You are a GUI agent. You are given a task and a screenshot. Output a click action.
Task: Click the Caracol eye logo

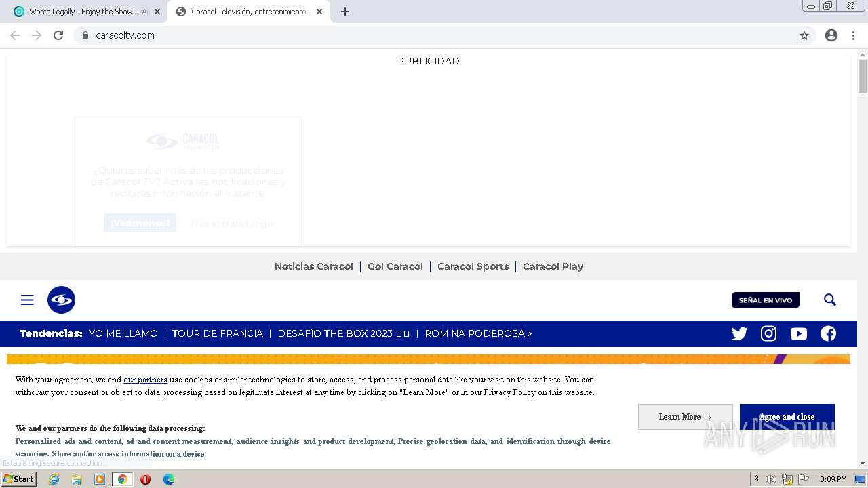(61, 300)
